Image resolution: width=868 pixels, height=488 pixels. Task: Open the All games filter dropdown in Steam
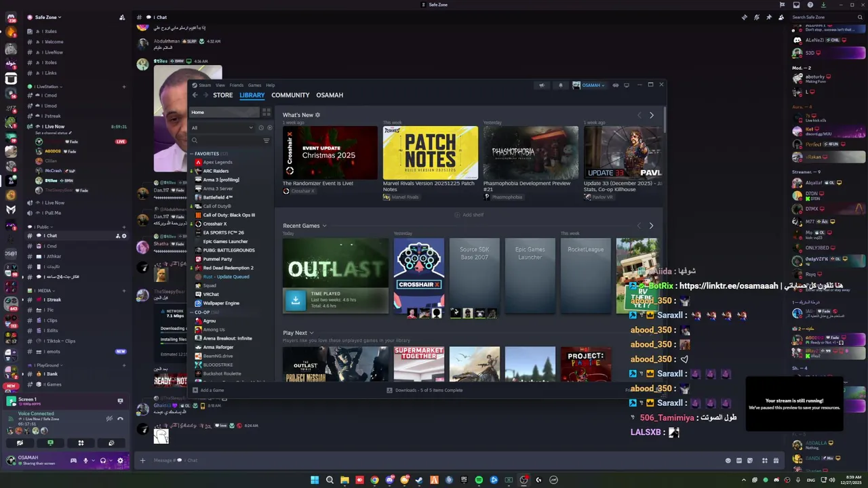(222, 127)
